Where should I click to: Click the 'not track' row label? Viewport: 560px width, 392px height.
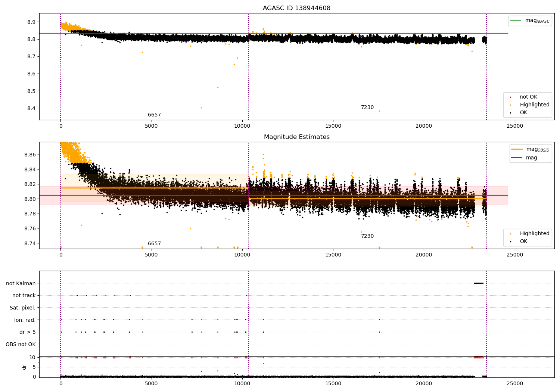[x=24, y=296]
